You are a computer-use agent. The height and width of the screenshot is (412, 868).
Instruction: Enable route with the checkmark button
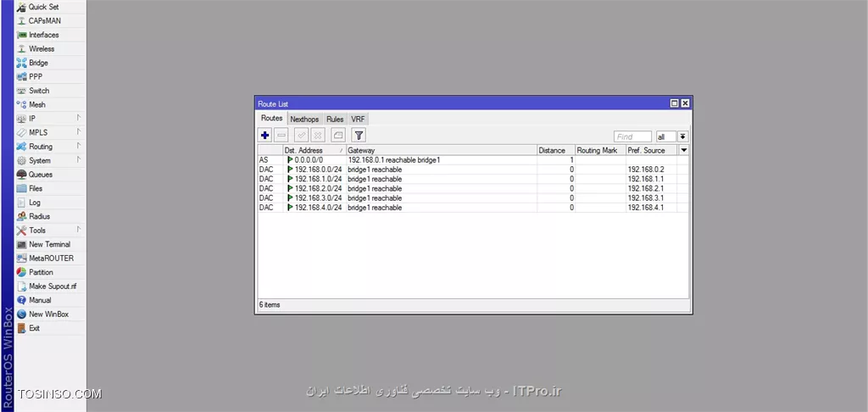click(x=302, y=135)
